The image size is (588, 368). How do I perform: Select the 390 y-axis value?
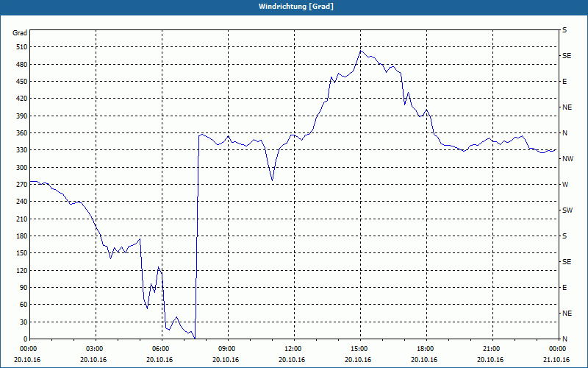(22, 116)
